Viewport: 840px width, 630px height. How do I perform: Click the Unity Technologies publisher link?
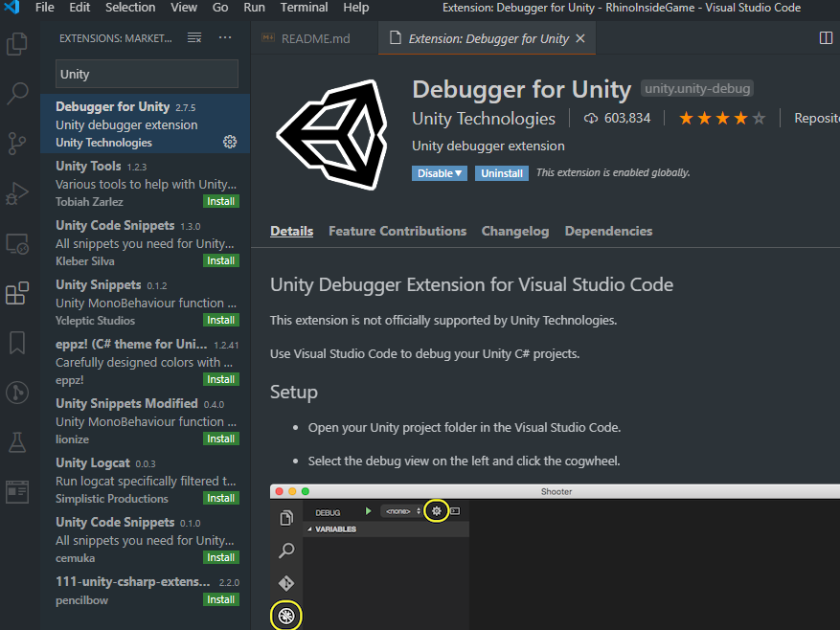(x=483, y=119)
